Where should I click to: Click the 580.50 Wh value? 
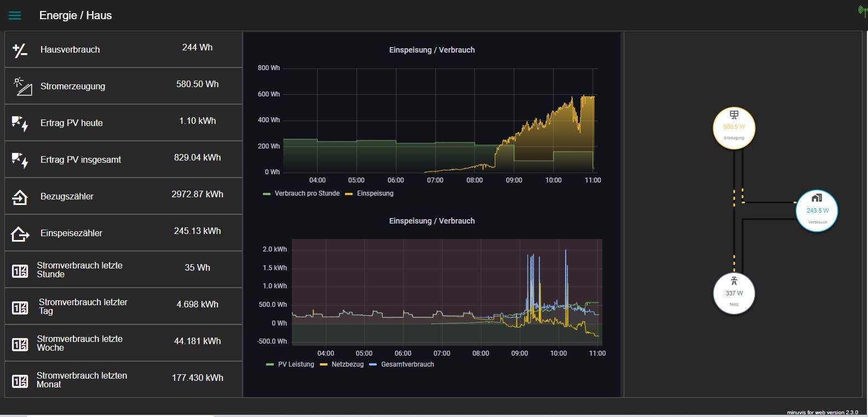tap(197, 84)
